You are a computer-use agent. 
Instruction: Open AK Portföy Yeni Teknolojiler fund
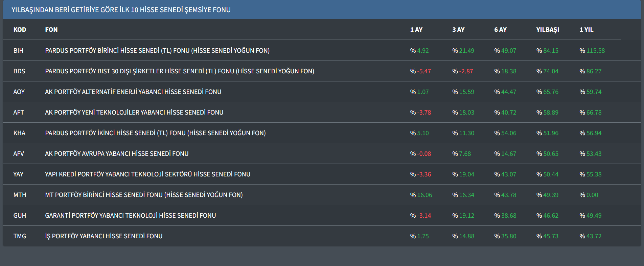click(134, 113)
